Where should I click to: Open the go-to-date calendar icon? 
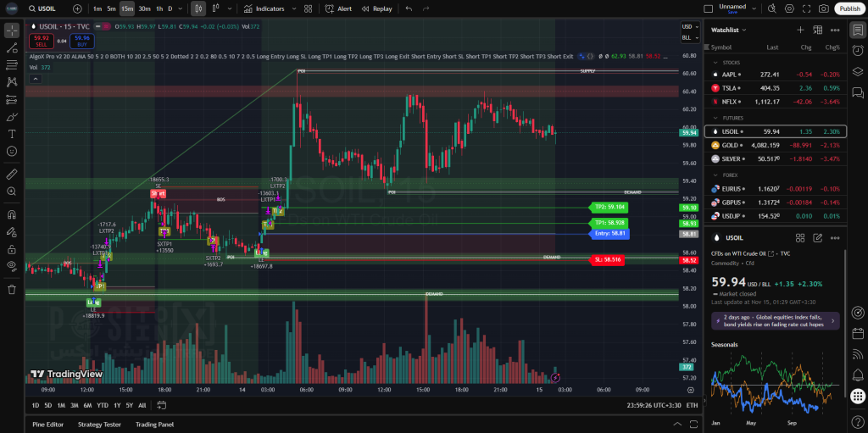[162, 405]
